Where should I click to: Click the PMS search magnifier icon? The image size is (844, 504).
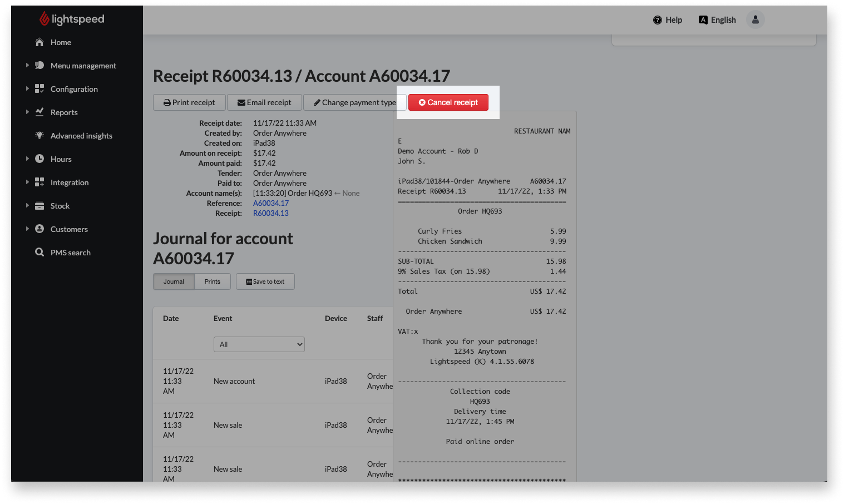[40, 253]
